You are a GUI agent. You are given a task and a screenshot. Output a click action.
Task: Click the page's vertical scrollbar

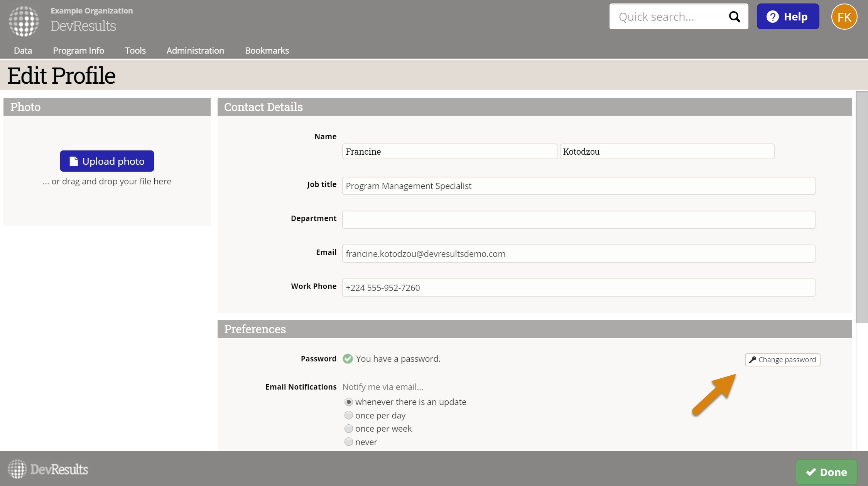click(861, 208)
